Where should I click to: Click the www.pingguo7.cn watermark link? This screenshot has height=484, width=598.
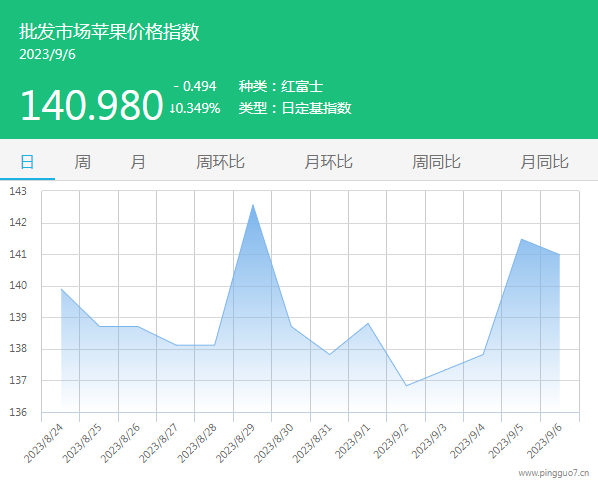tap(553, 473)
